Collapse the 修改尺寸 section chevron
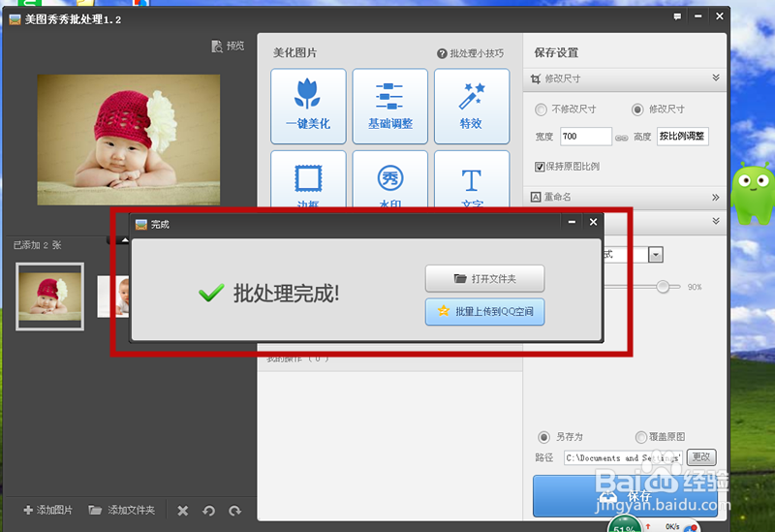 (716, 78)
